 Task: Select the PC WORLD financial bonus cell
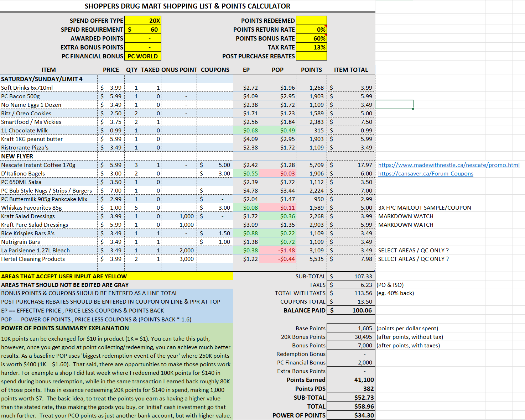point(143,56)
